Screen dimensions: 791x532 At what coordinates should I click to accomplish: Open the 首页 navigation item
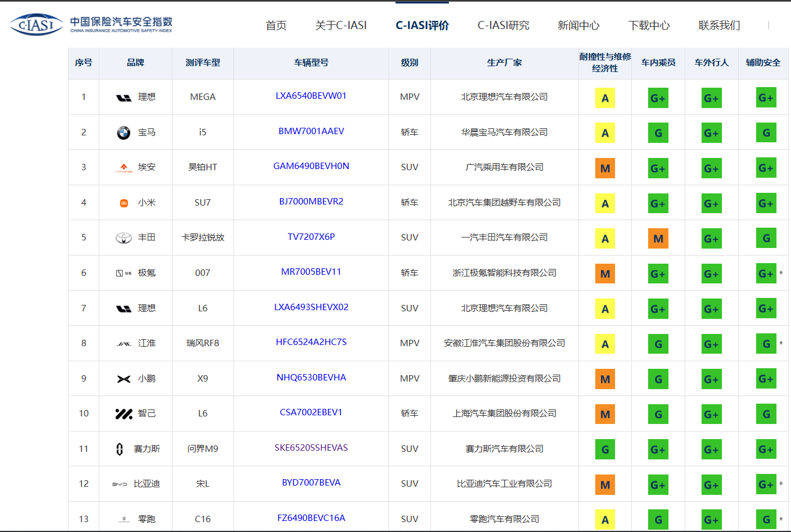tap(276, 26)
